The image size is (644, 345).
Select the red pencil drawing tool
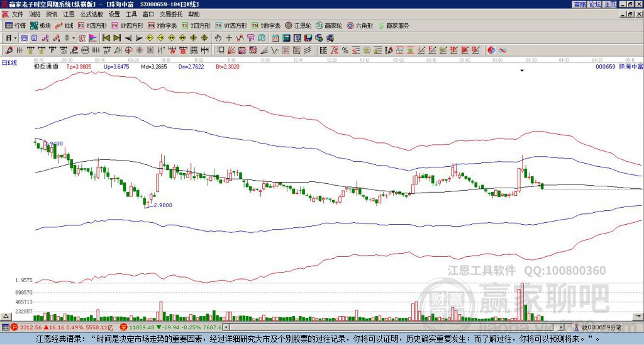pyautogui.click(x=9, y=50)
